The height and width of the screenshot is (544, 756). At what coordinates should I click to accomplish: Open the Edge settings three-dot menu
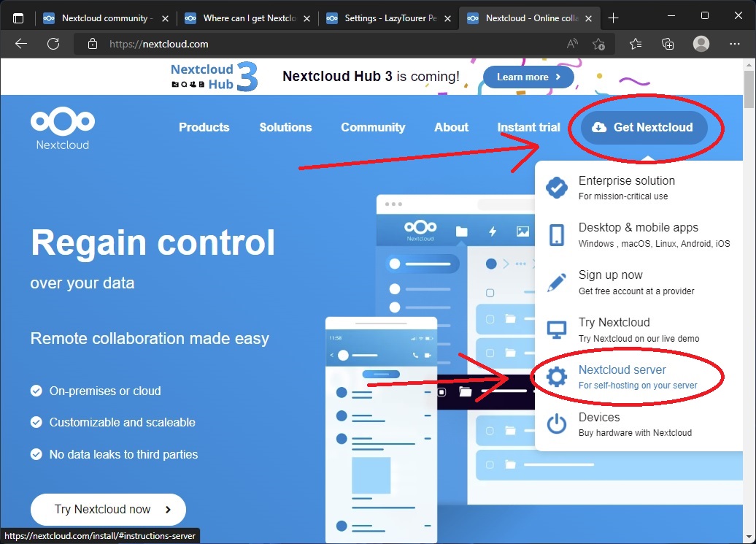(x=733, y=44)
